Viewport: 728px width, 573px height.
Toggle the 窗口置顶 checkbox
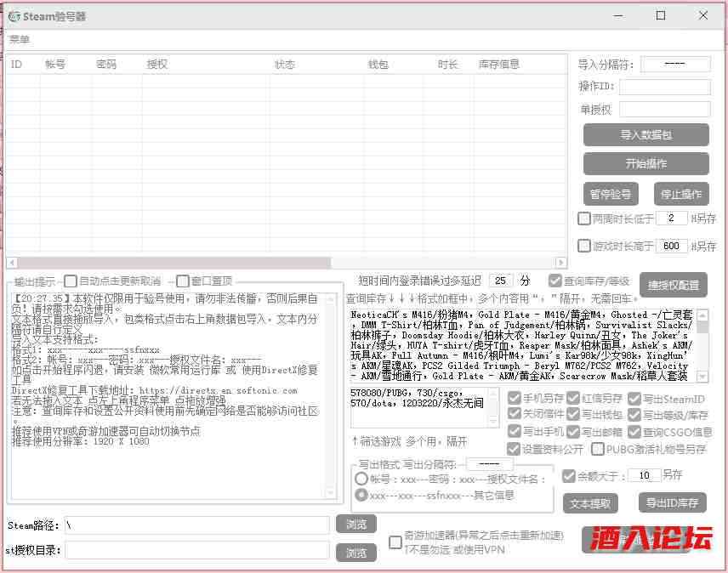183,281
